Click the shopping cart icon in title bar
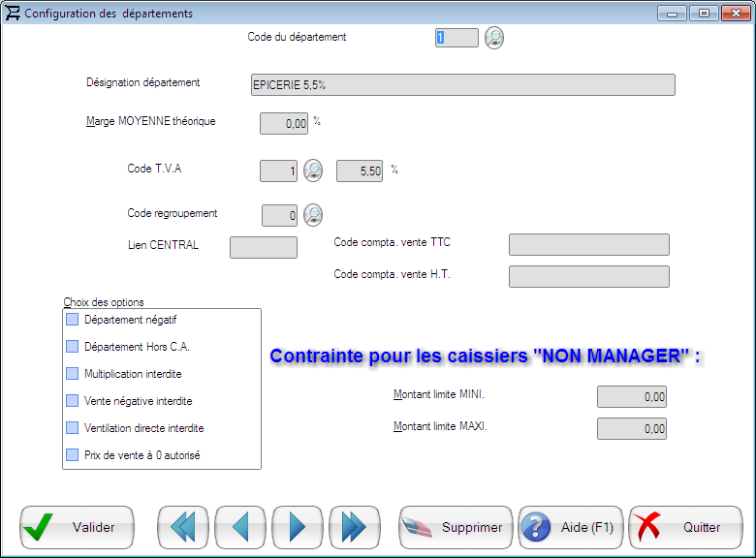Image resolution: width=756 pixels, height=558 pixels. [x=13, y=14]
